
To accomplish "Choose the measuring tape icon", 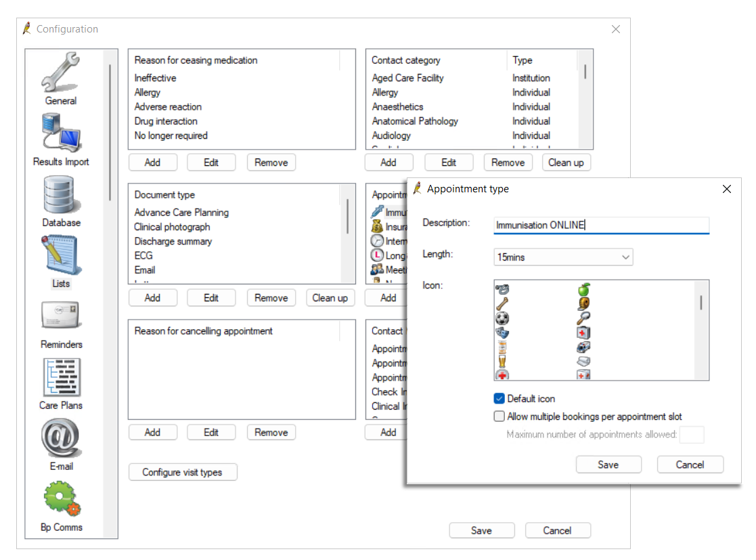I will point(583,304).
